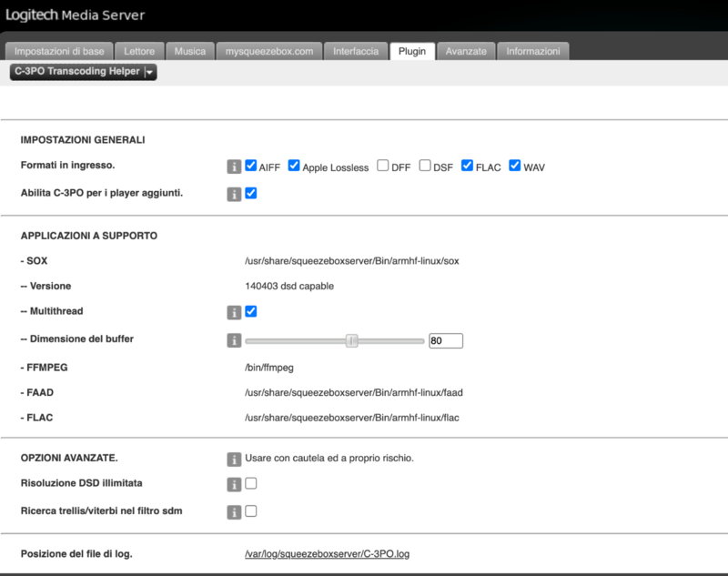
Task: Go to the mysqueezebox.com tab
Action: coord(269,51)
